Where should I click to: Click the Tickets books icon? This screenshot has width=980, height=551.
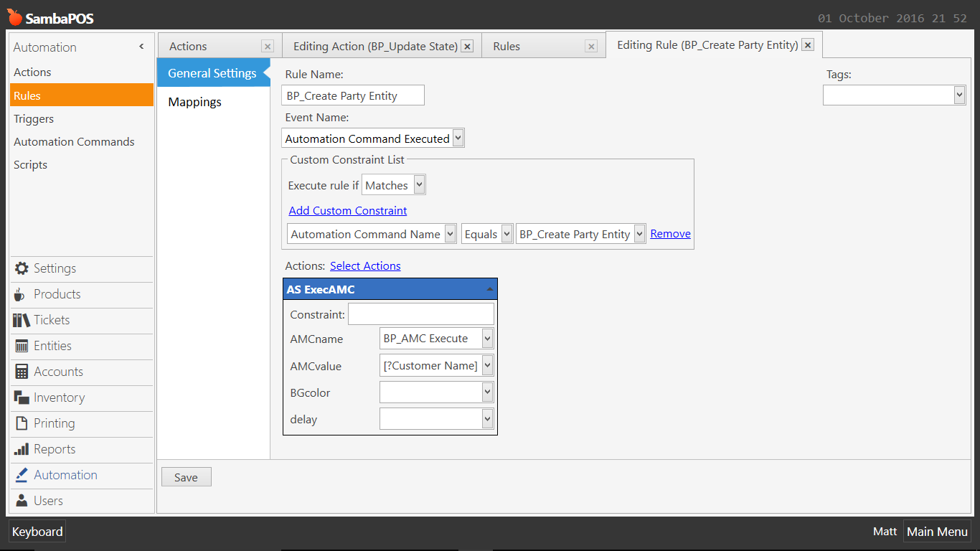22,320
